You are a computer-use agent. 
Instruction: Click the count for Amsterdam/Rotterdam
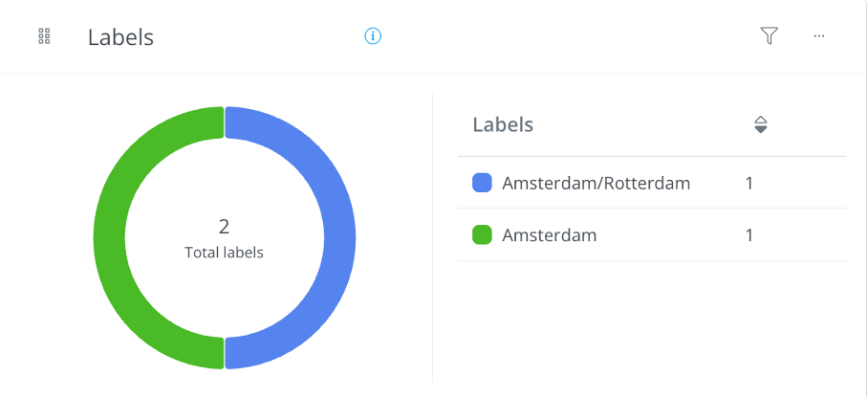pos(749,184)
